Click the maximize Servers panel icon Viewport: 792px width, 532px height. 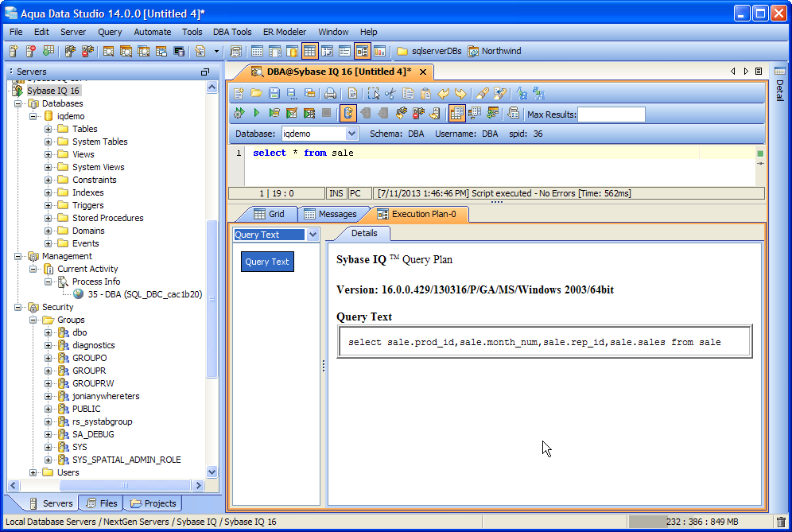[x=205, y=72]
